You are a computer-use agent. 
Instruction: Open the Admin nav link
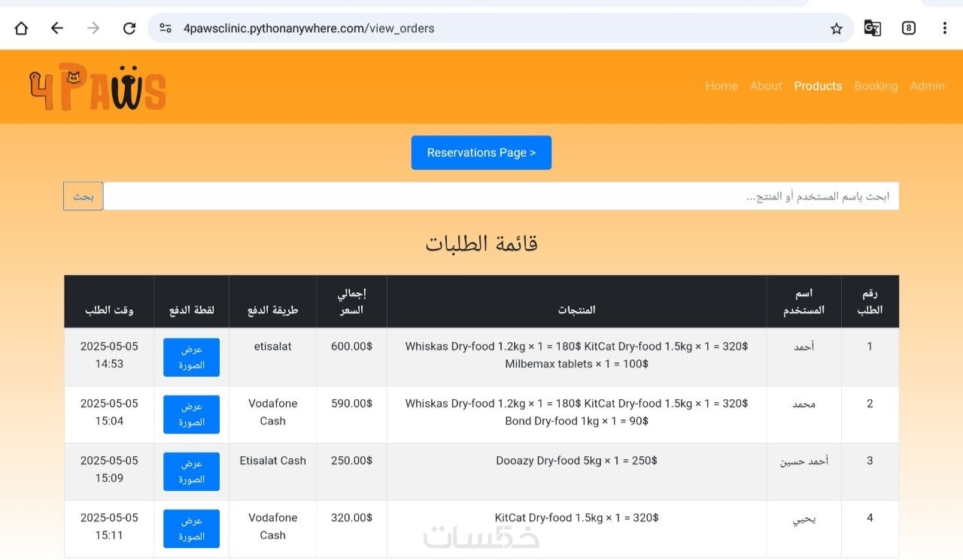[927, 86]
